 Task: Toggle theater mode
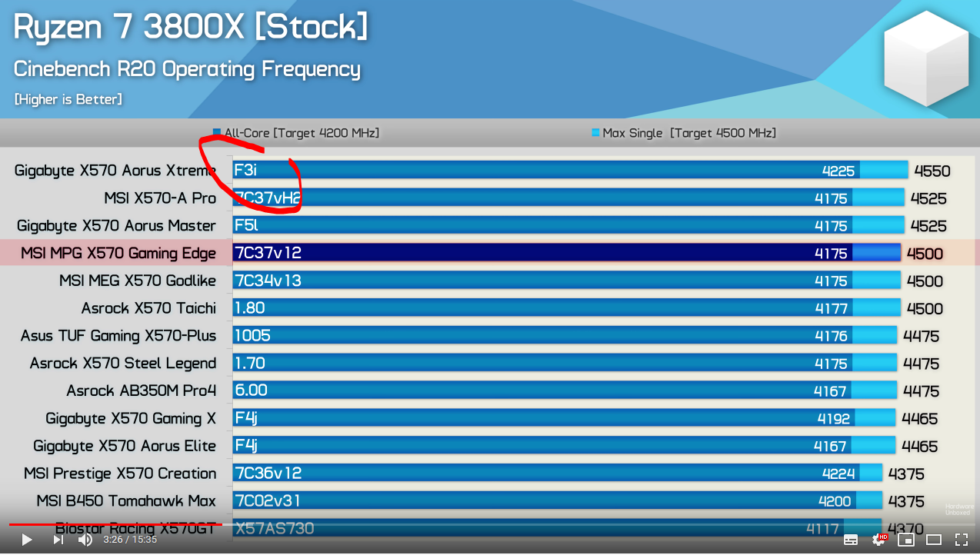[934, 540]
